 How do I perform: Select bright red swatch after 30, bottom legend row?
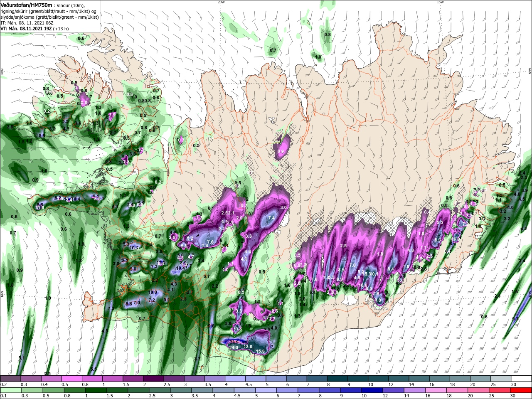(521, 390)
